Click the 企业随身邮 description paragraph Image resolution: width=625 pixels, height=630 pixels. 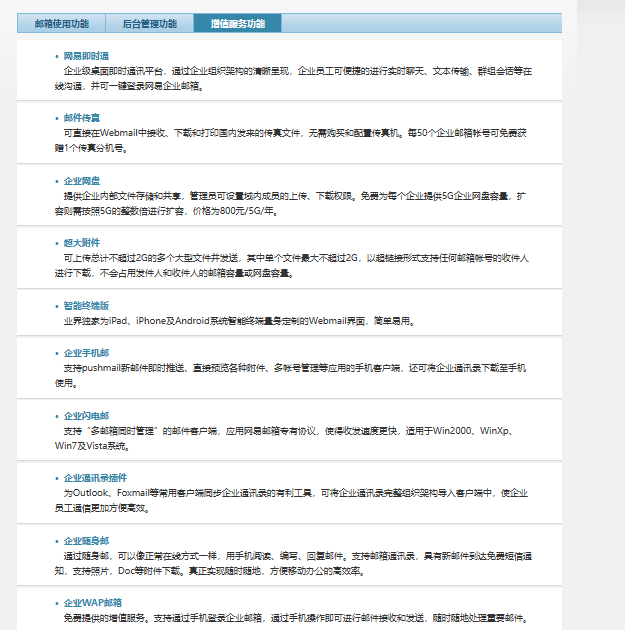pyautogui.click(x=293, y=564)
